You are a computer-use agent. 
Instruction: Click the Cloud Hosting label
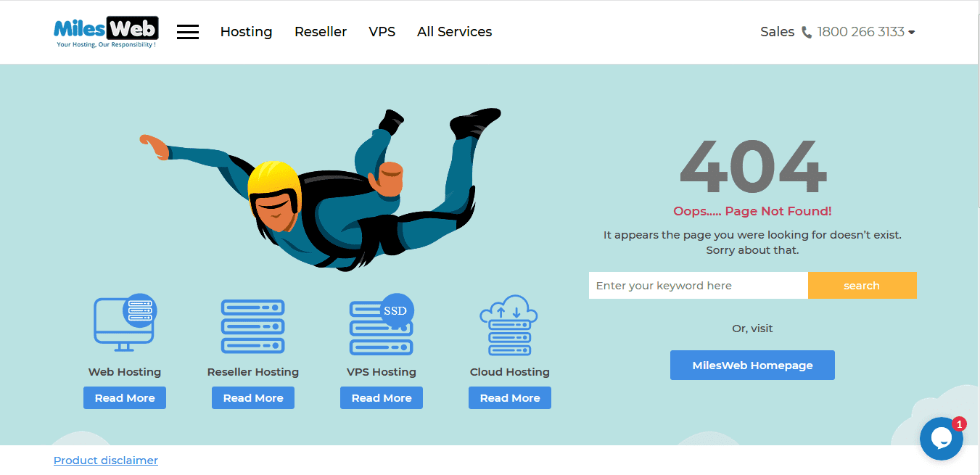[x=510, y=372]
